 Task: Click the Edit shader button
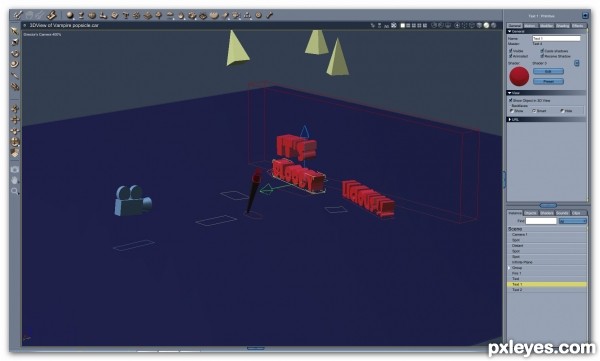point(548,72)
